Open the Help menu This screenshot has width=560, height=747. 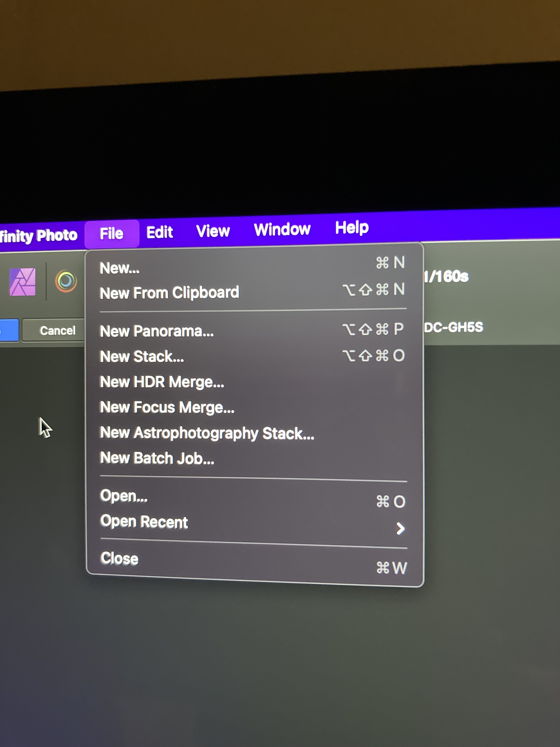coord(352,228)
